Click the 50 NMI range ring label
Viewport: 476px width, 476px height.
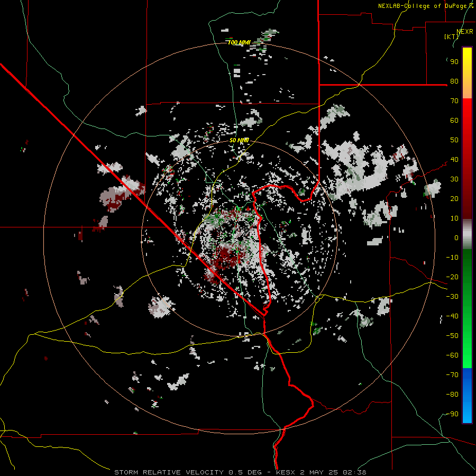[x=239, y=140]
